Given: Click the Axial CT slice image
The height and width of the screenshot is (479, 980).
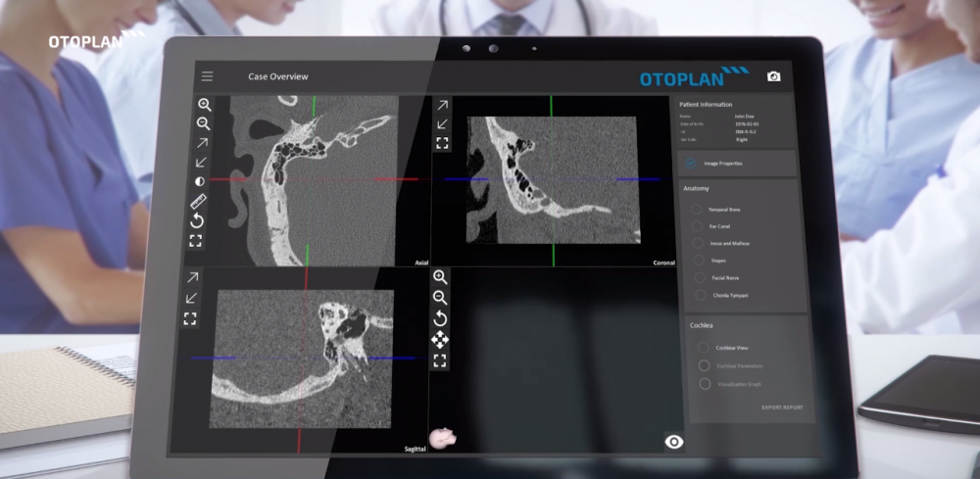Looking at the screenshot, I should (x=314, y=180).
